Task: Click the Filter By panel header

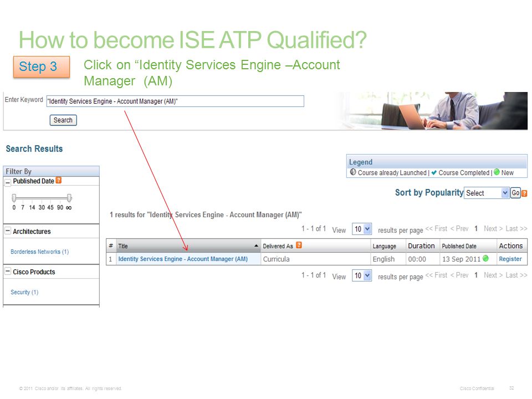Action: (x=51, y=171)
